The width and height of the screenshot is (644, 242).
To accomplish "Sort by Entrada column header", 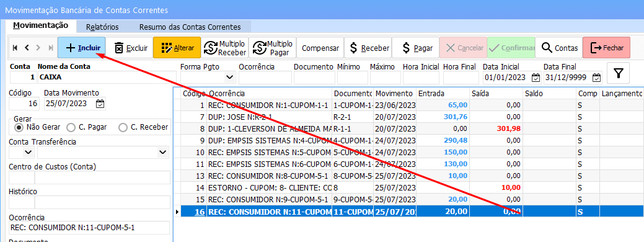I will click(443, 94).
